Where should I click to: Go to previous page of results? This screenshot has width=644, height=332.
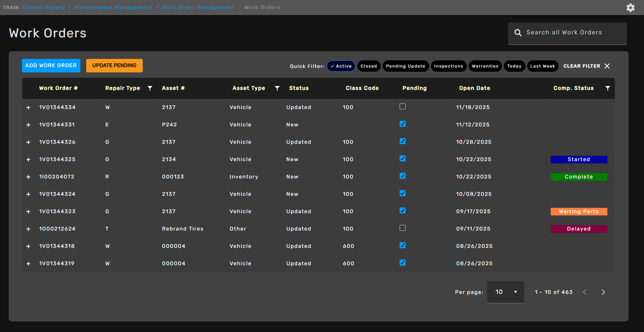tap(585, 292)
